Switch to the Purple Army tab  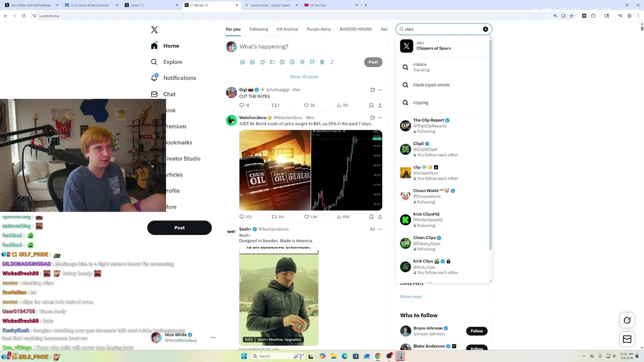pos(319,29)
